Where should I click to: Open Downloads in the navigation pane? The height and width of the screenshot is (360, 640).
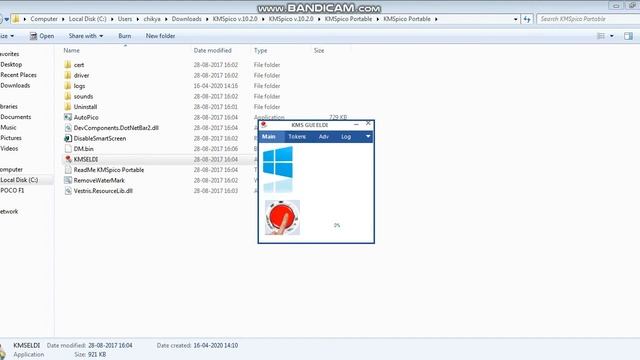click(x=15, y=85)
